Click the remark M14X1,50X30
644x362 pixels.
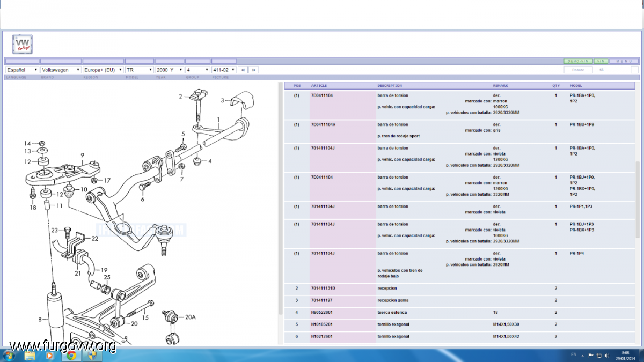coord(507,324)
